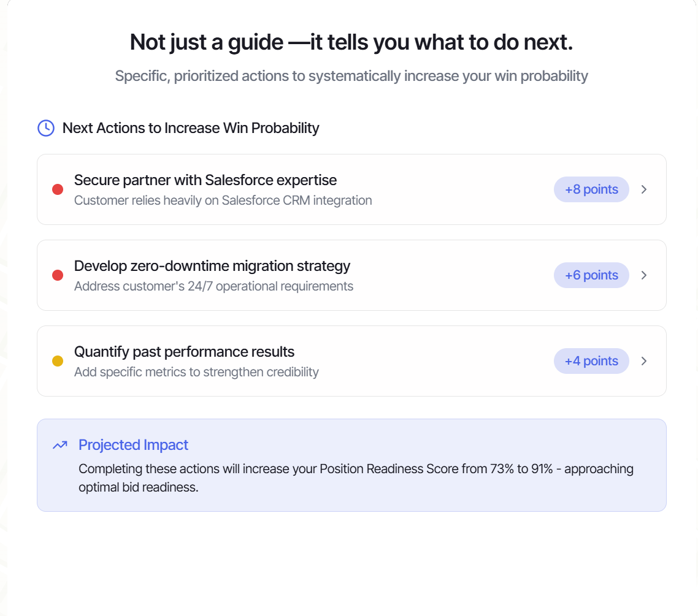
Task: Click red priority dot for Salesforce partner action
Action: point(58,189)
